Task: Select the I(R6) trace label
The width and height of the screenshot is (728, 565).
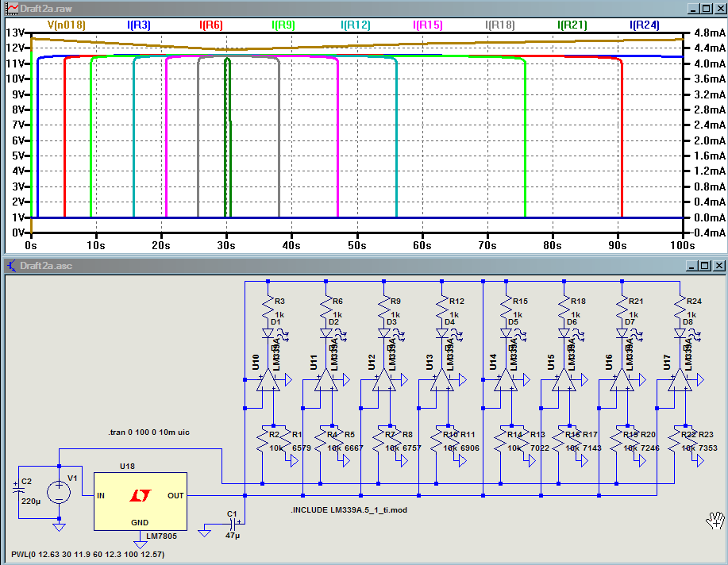Action: tap(211, 25)
